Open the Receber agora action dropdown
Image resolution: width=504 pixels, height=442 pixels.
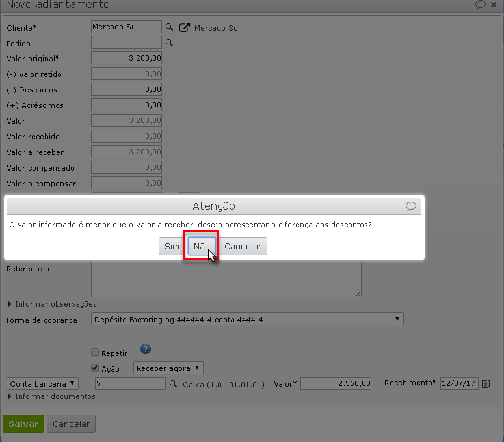168,368
